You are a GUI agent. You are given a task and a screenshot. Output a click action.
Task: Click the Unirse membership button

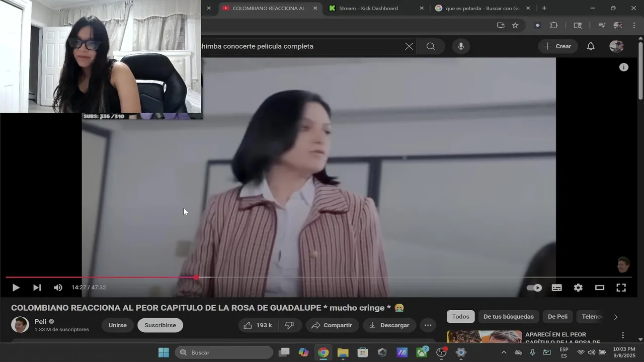(118, 325)
